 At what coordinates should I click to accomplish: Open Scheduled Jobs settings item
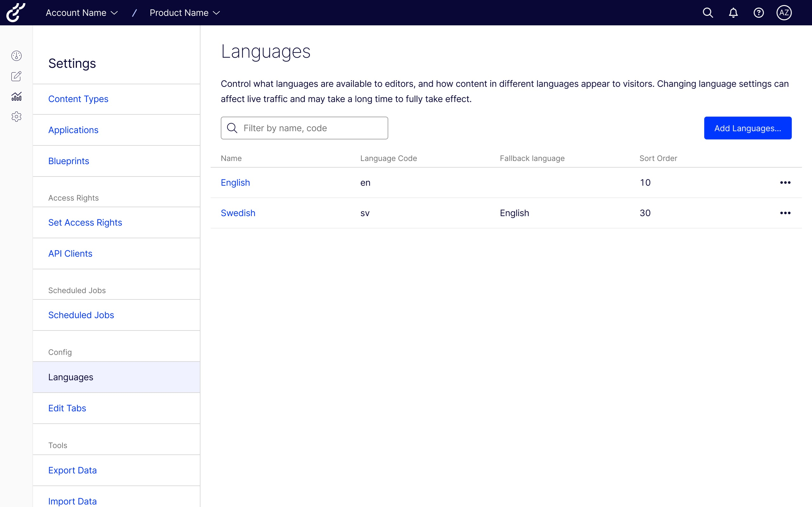coord(81,315)
